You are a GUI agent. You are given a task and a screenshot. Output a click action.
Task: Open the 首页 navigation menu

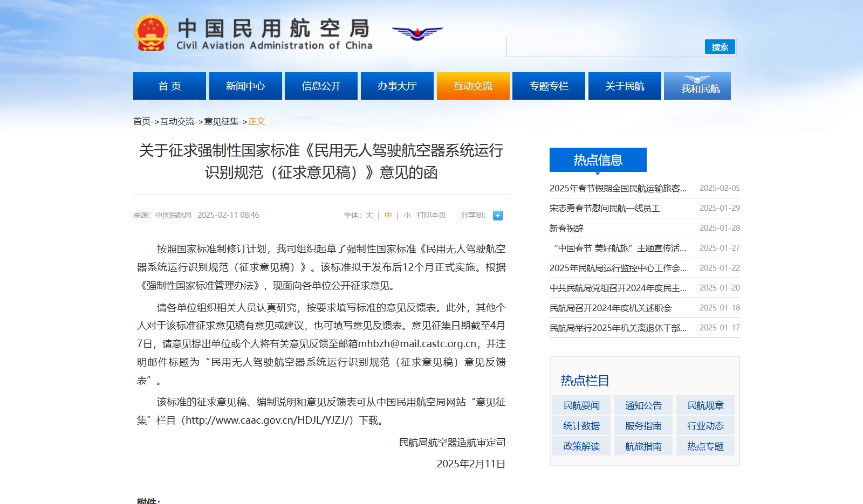[169, 86]
